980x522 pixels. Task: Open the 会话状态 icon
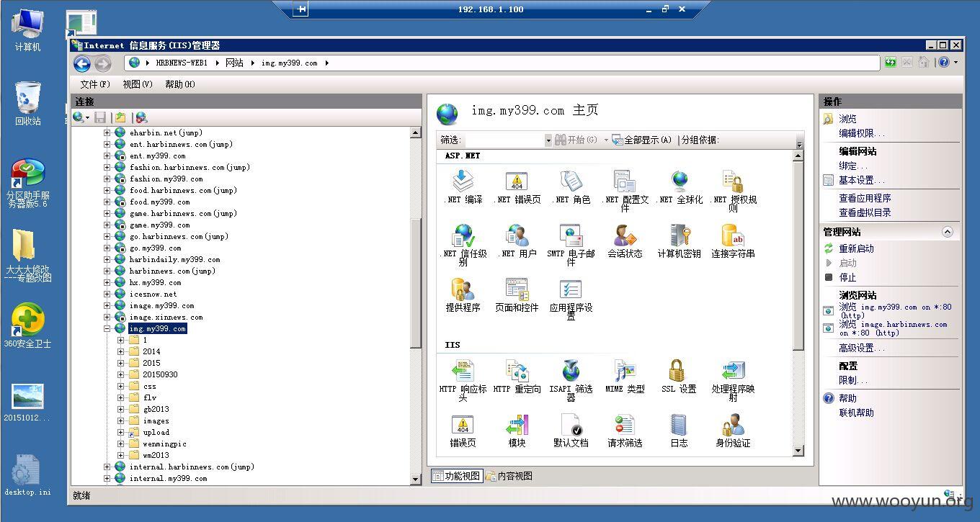pyautogui.click(x=625, y=241)
